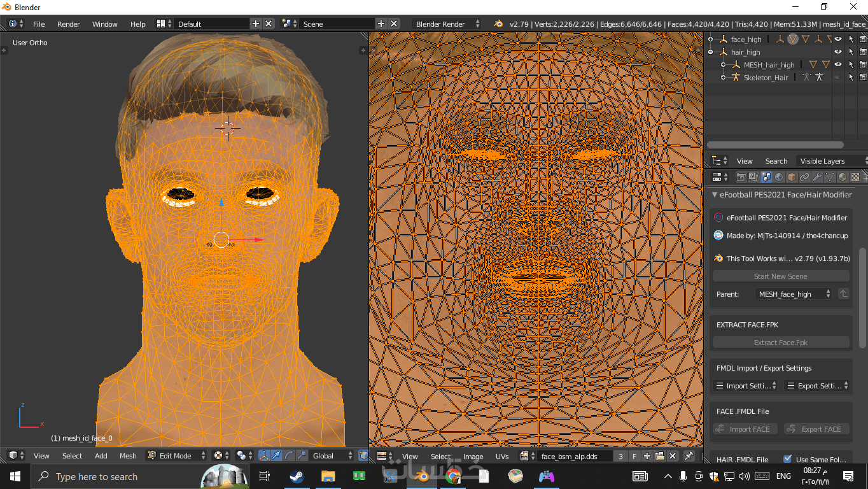The height and width of the screenshot is (489, 868).
Task: Click the Extract Face.Fpk button
Action: [781, 343]
